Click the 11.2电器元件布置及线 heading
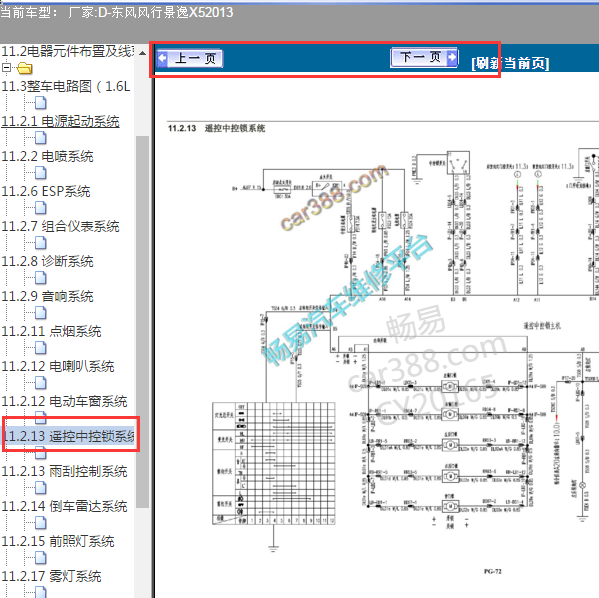The width and height of the screenshot is (599, 598). [68, 51]
